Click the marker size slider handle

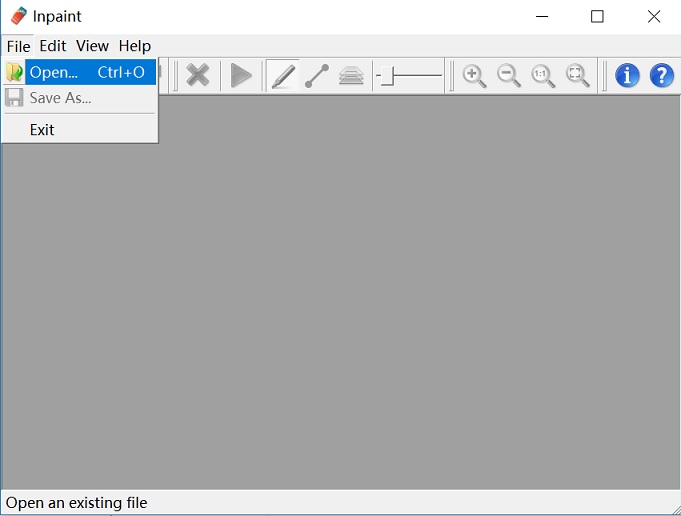386,75
